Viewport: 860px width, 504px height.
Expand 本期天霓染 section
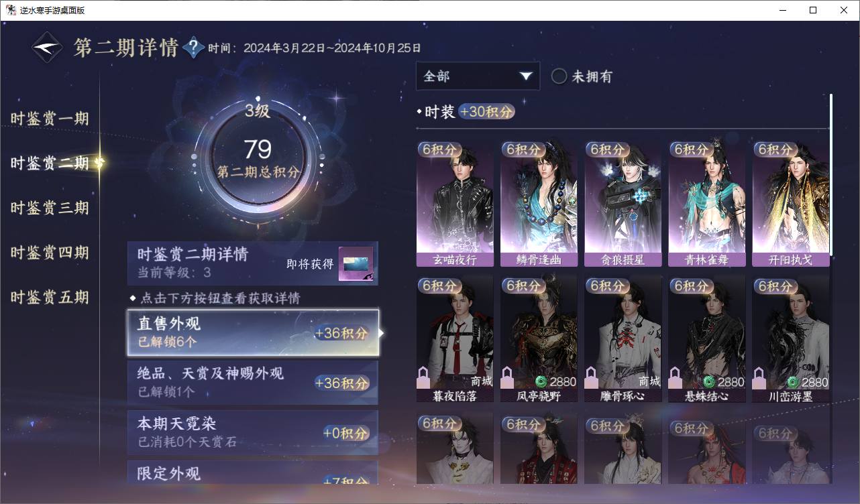253,432
